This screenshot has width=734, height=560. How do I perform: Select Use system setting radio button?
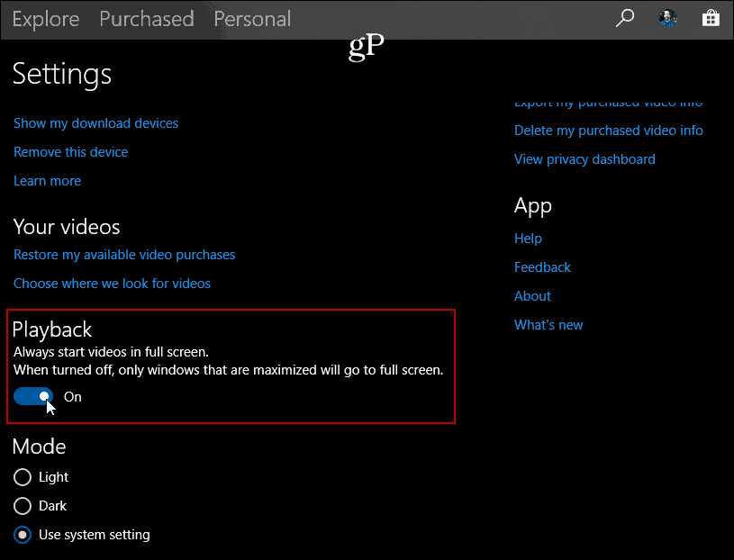pos(23,535)
